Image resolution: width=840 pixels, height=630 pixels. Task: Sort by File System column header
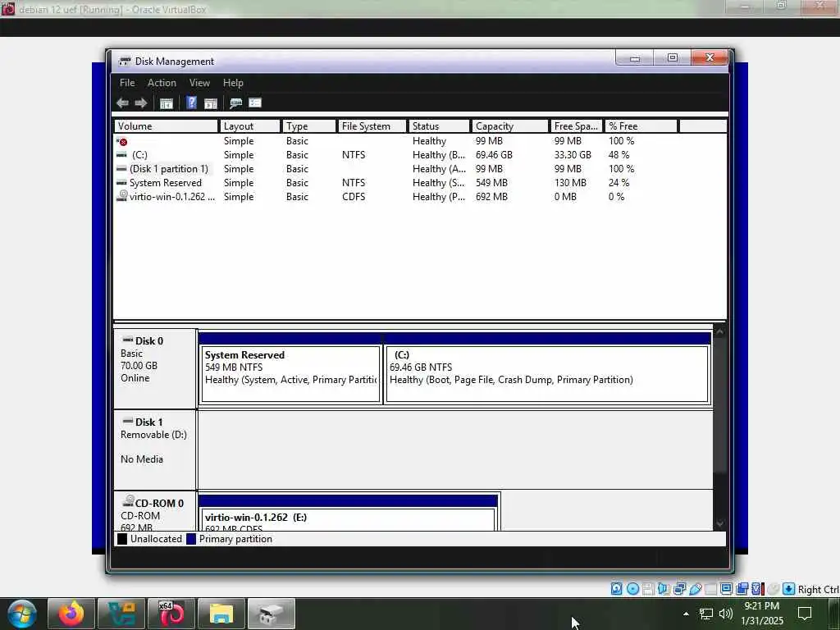click(x=372, y=126)
